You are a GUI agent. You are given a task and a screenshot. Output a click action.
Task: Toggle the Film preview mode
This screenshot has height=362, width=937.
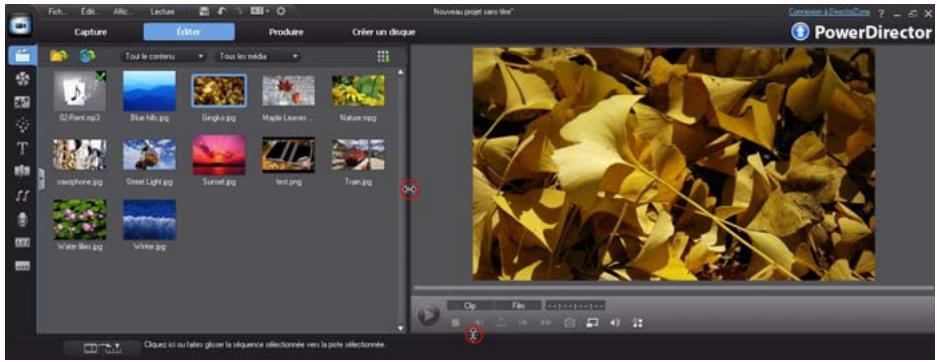[518, 306]
